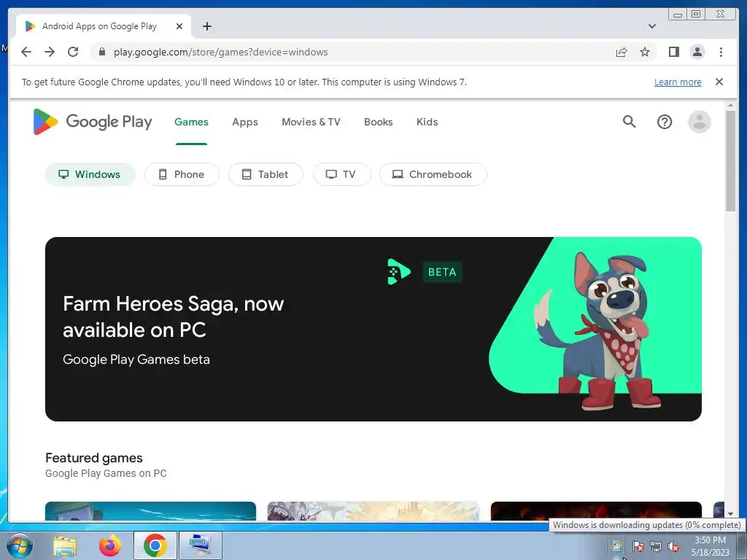
Task: Click the browser forward arrow
Action: click(50, 52)
